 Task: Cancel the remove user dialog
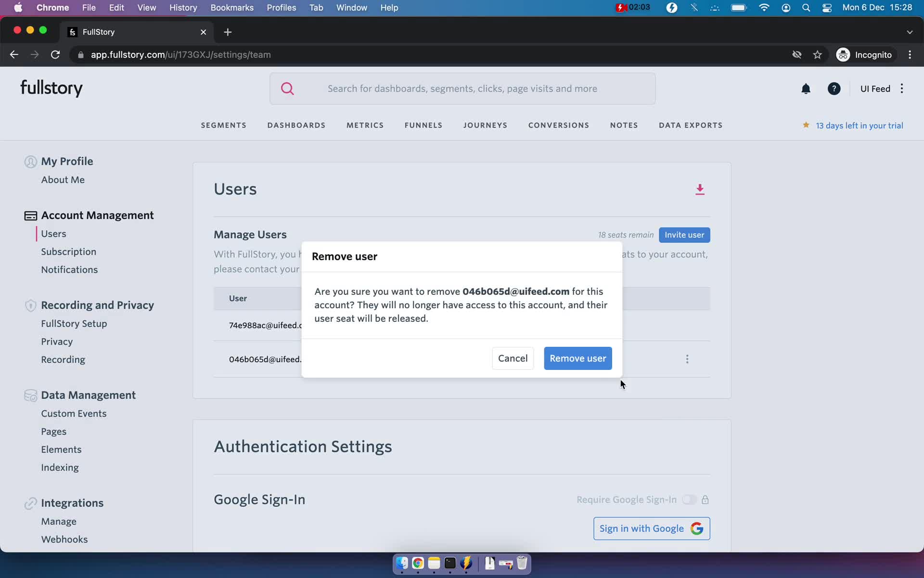pyautogui.click(x=513, y=358)
